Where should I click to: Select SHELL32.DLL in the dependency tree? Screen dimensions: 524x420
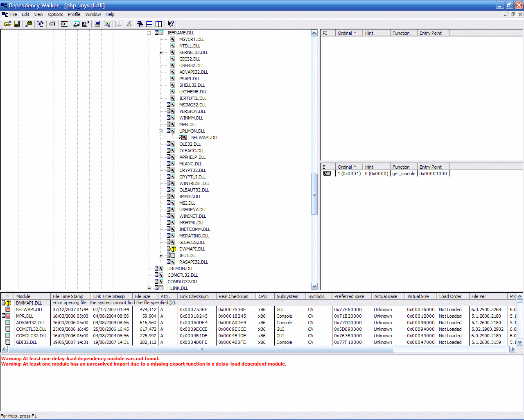(192, 85)
